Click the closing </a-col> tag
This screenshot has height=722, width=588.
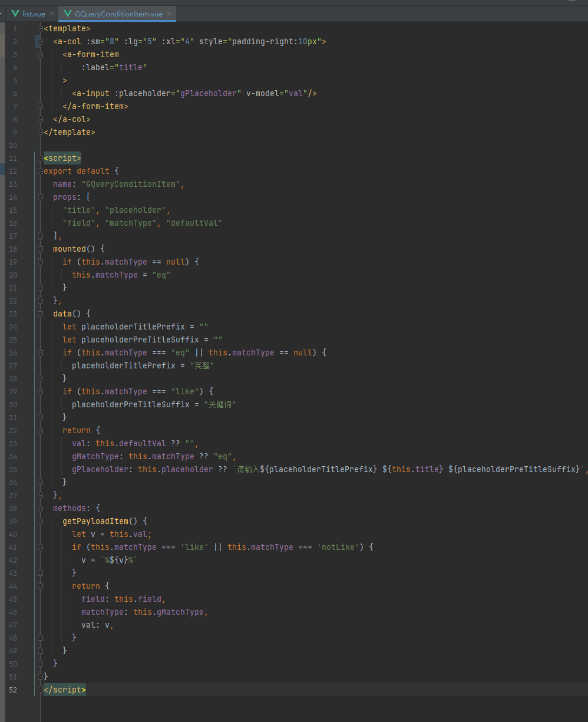click(72, 119)
